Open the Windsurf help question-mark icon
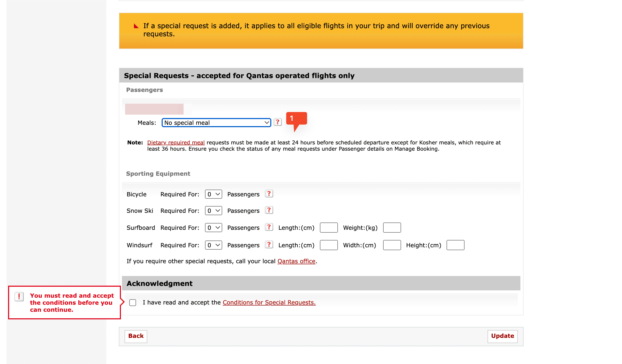 [x=269, y=245]
